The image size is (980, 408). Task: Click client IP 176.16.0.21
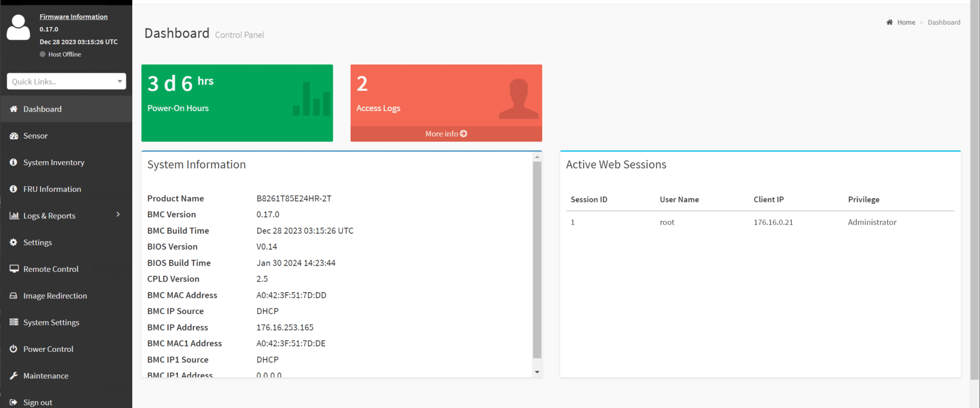pyautogui.click(x=773, y=222)
